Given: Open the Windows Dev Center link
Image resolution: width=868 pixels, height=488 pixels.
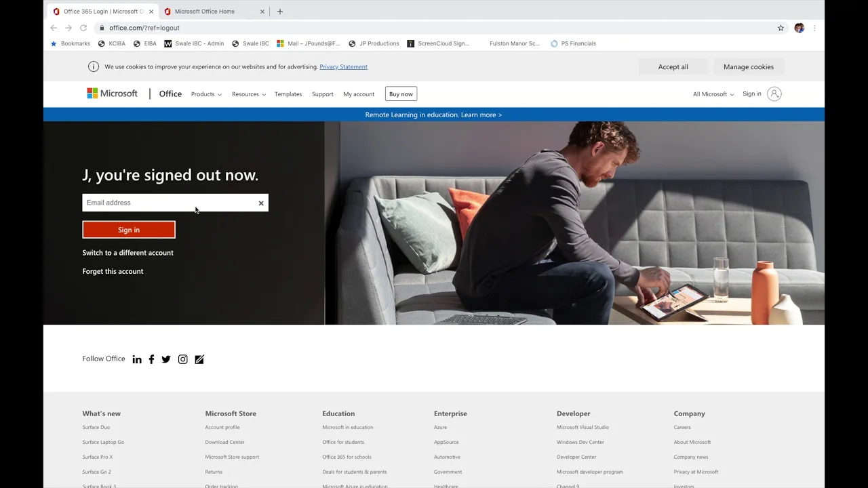Looking at the screenshot, I should (x=580, y=442).
